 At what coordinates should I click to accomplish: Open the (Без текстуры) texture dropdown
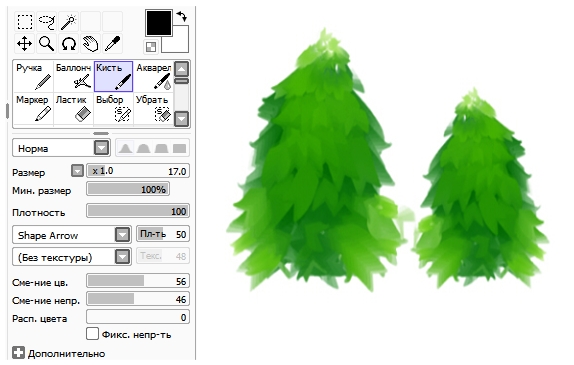(x=72, y=257)
